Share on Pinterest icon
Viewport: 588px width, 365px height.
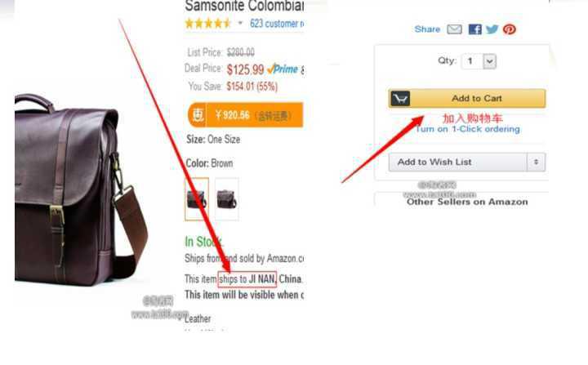coord(510,29)
